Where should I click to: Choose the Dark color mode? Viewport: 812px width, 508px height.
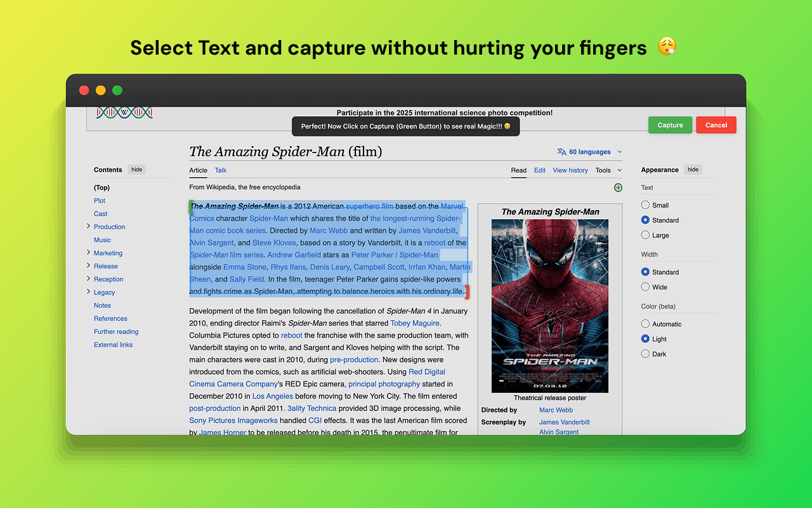[x=646, y=354]
